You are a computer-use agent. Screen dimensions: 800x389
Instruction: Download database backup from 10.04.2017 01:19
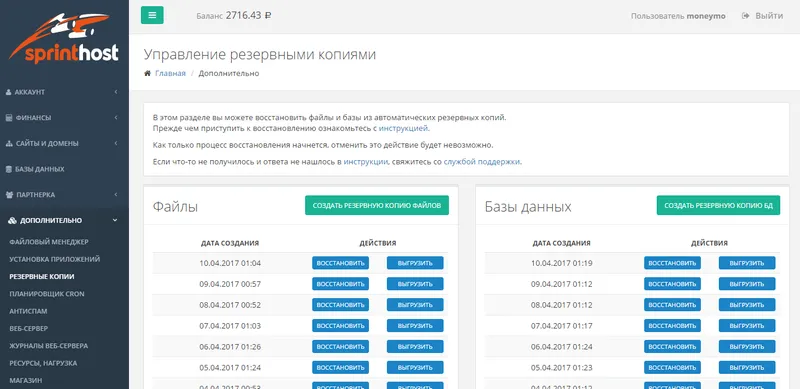pos(747,263)
